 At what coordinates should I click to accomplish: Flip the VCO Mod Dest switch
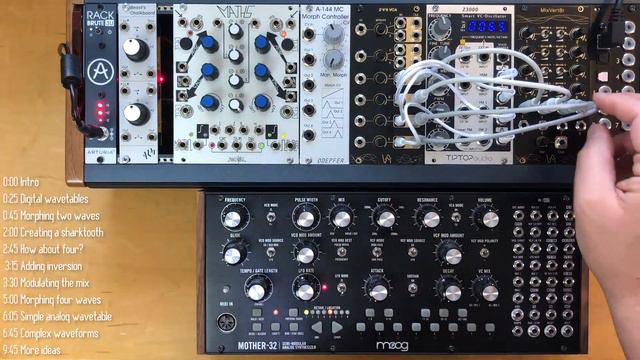pos(342,252)
